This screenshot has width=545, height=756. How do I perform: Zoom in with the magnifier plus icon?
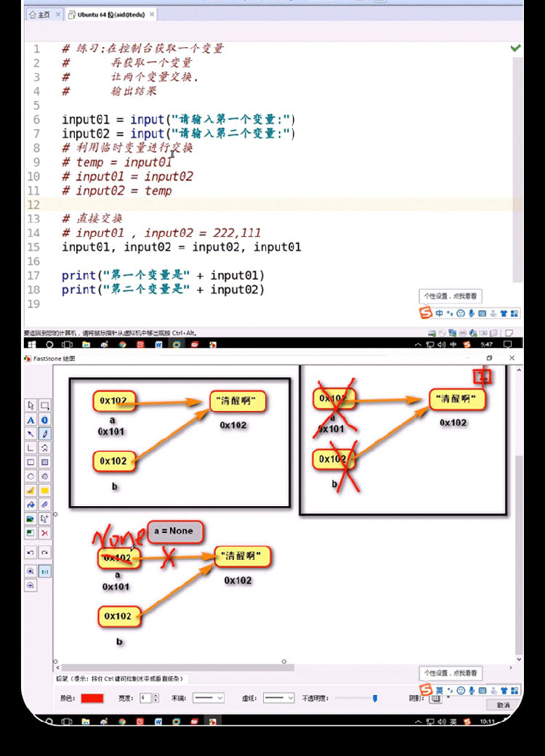point(31,572)
